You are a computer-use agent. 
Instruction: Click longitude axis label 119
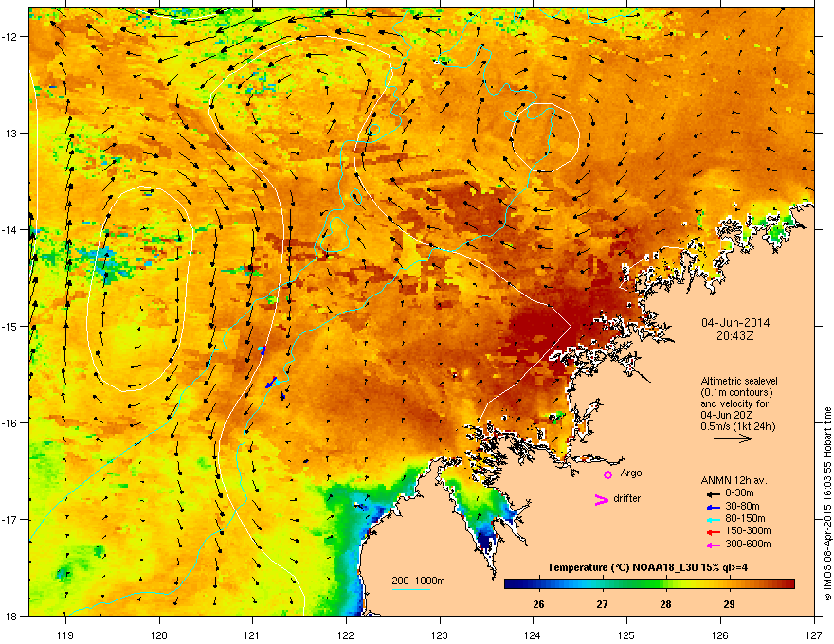(65, 635)
